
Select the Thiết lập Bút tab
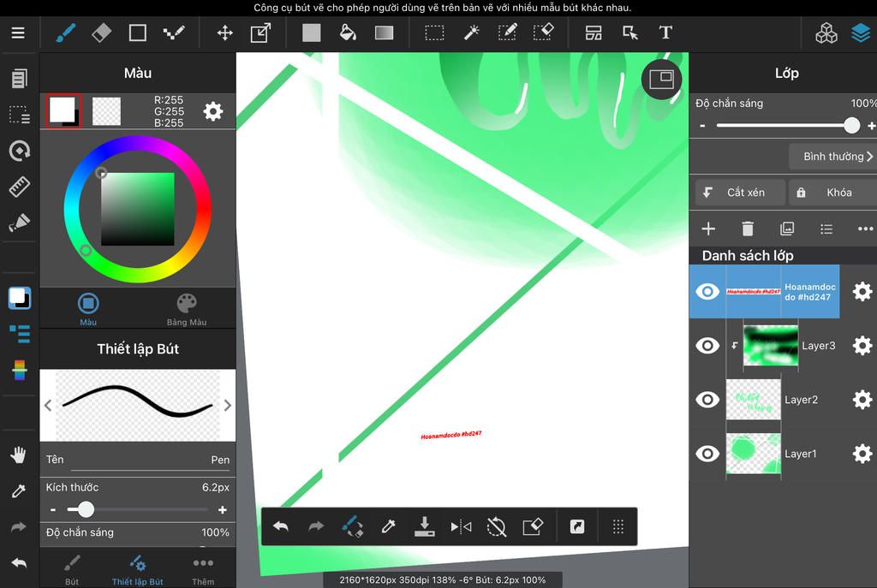click(138, 570)
